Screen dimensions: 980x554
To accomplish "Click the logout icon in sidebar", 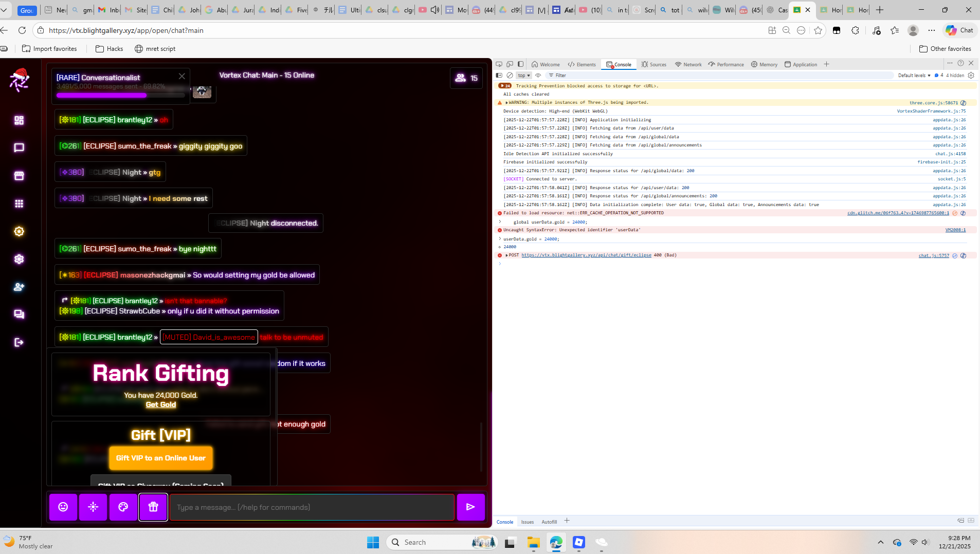I will coord(19,342).
